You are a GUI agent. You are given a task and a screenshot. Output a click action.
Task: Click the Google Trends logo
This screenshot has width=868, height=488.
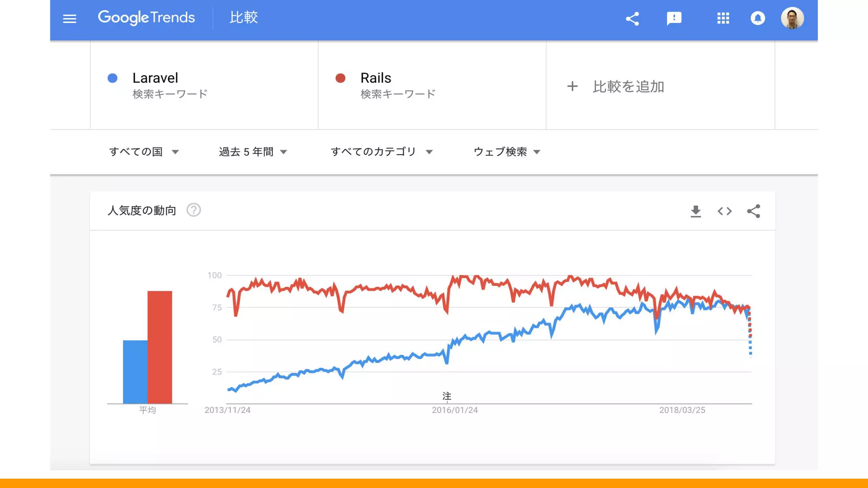[x=146, y=18]
